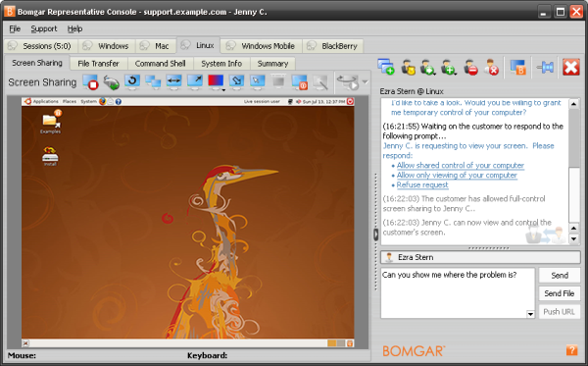Open the Summary tab
The image size is (588, 366).
(x=272, y=64)
